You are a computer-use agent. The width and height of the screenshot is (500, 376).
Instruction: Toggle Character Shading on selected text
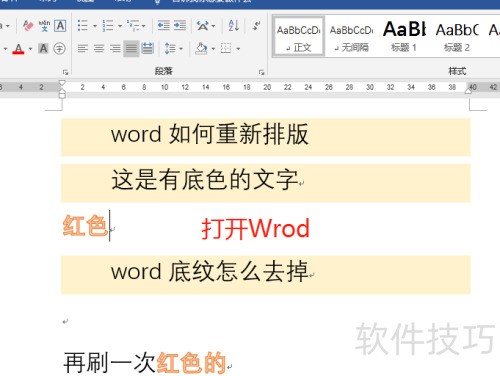tap(43, 49)
